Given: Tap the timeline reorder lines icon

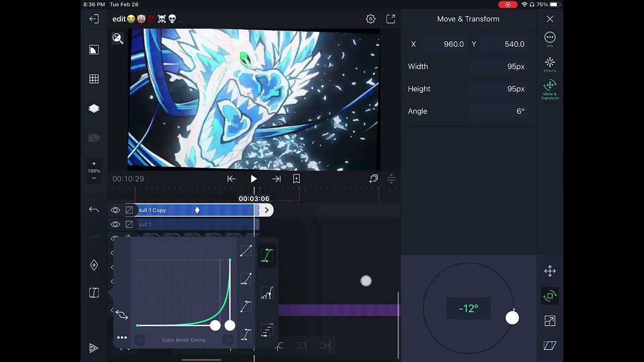Looking at the screenshot, I should [x=391, y=178].
